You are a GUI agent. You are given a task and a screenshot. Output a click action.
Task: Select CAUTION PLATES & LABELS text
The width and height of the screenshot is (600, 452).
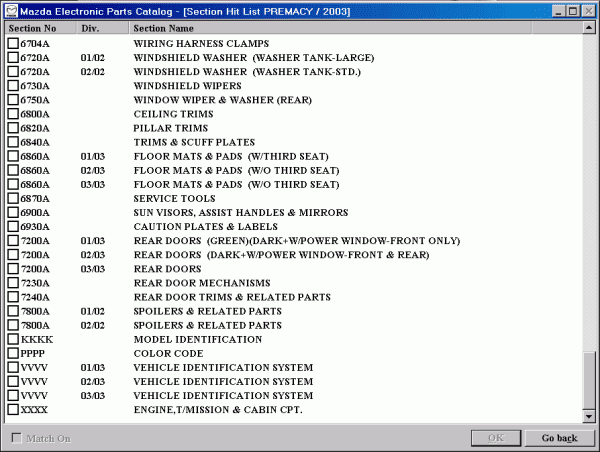[x=205, y=227]
